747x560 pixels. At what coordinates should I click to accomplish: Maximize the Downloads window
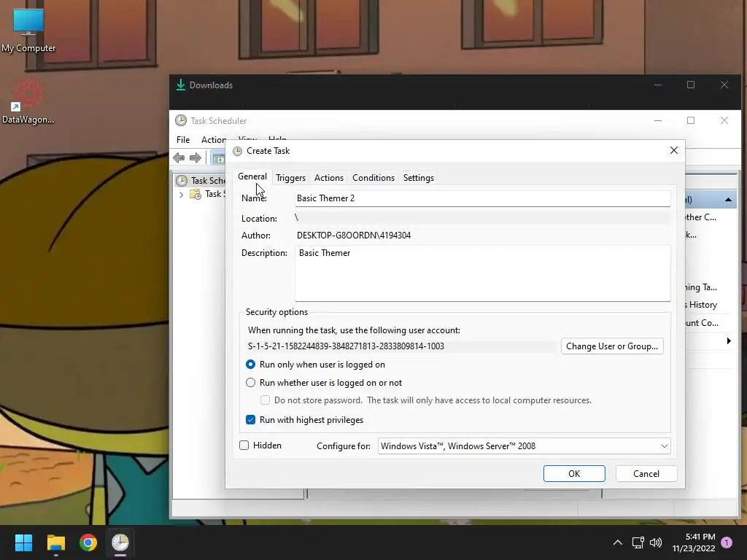click(691, 85)
